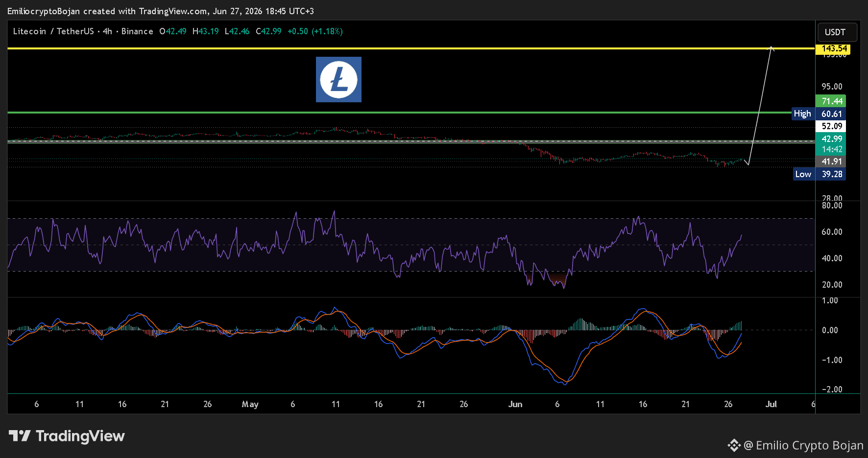Open the USDT currency selector

click(837, 32)
